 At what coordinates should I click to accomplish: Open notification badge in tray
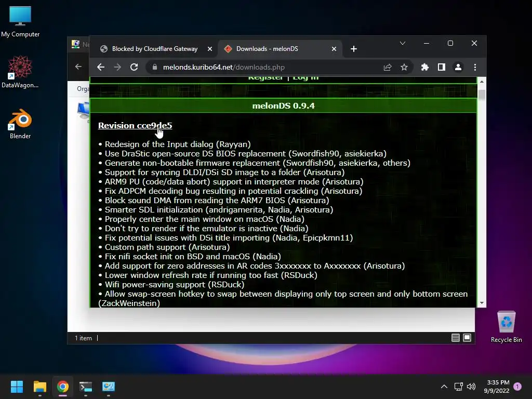pyautogui.click(x=517, y=387)
